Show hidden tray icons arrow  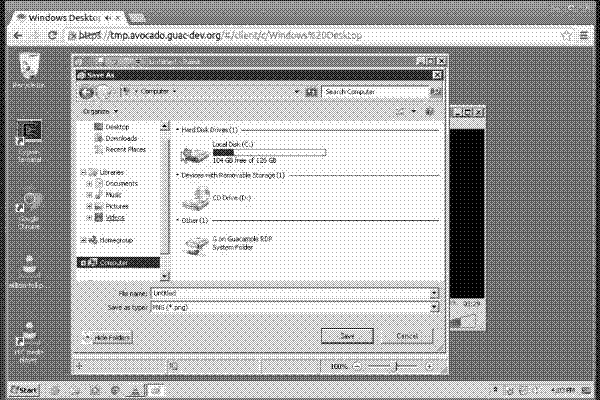click(495, 390)
